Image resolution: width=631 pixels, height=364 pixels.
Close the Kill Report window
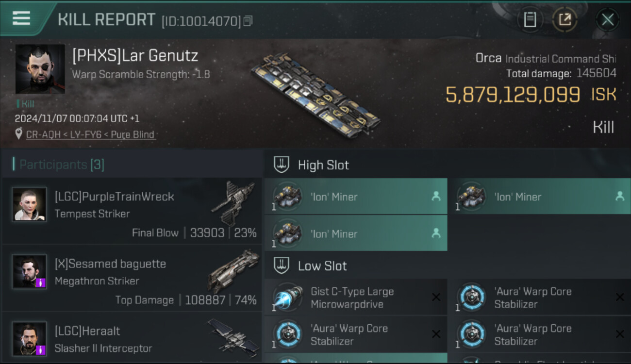(x=607, y=20)
